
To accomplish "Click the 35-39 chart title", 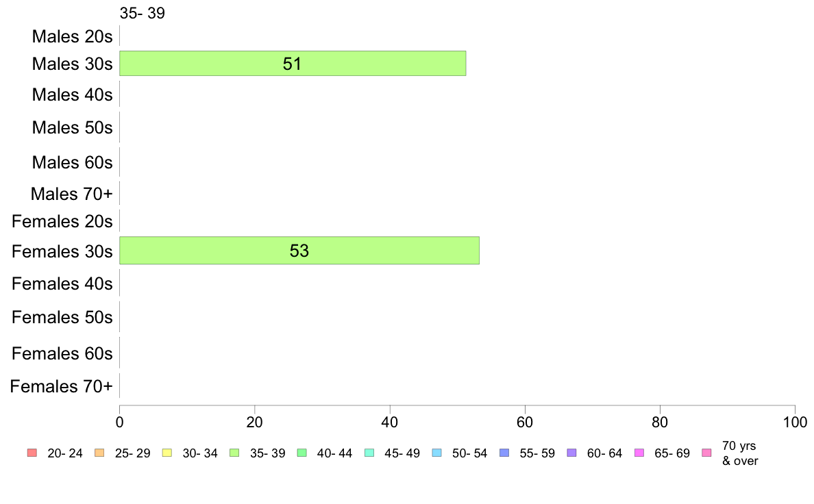I will (x=143, y=13).
